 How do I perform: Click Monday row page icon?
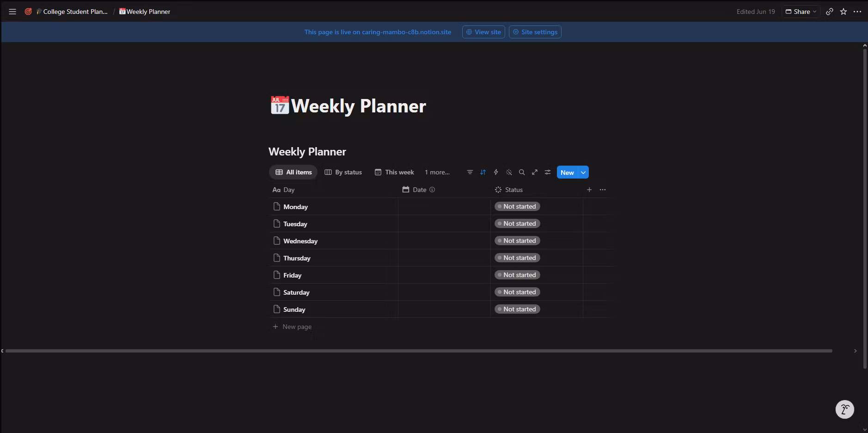[x=277, y=206]
